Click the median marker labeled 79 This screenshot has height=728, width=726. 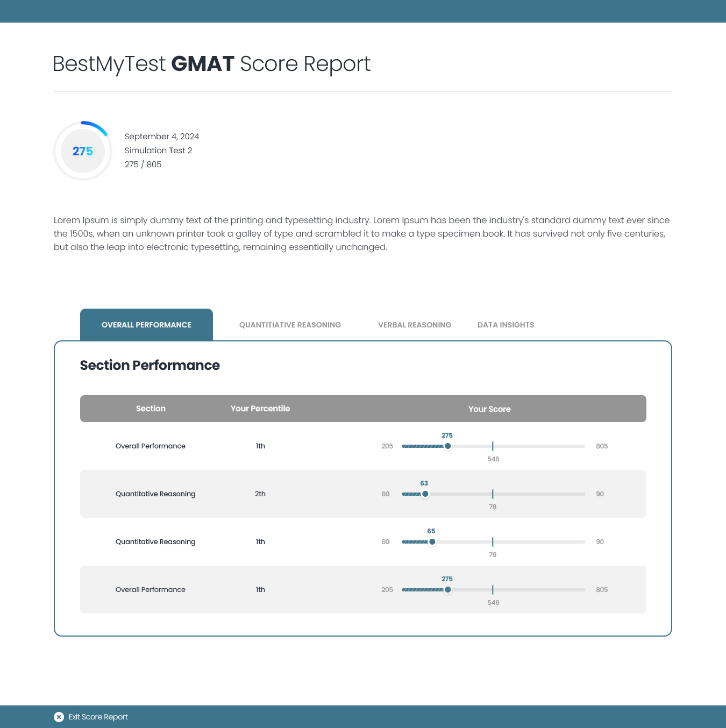click(x=493, y=542)
